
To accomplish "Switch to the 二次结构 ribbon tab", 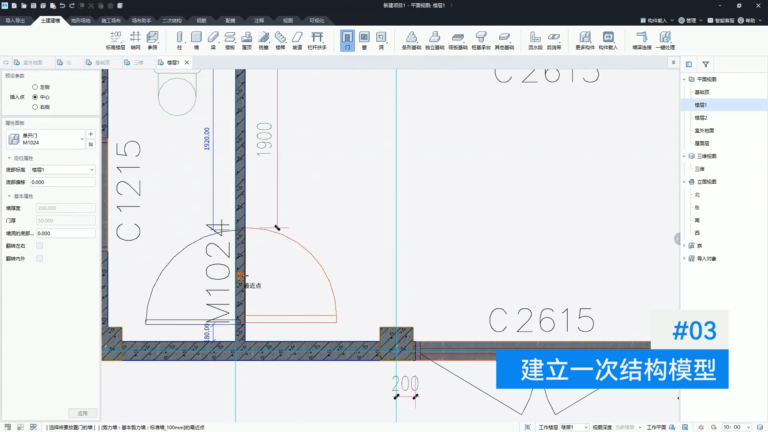I will pyautogui.click(x=172, y=21).
